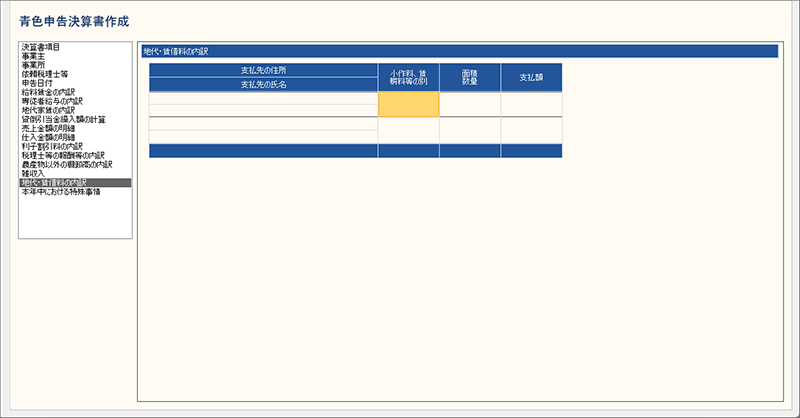Click the 青色申告決算書作成 page title

[x=74, y=21]
